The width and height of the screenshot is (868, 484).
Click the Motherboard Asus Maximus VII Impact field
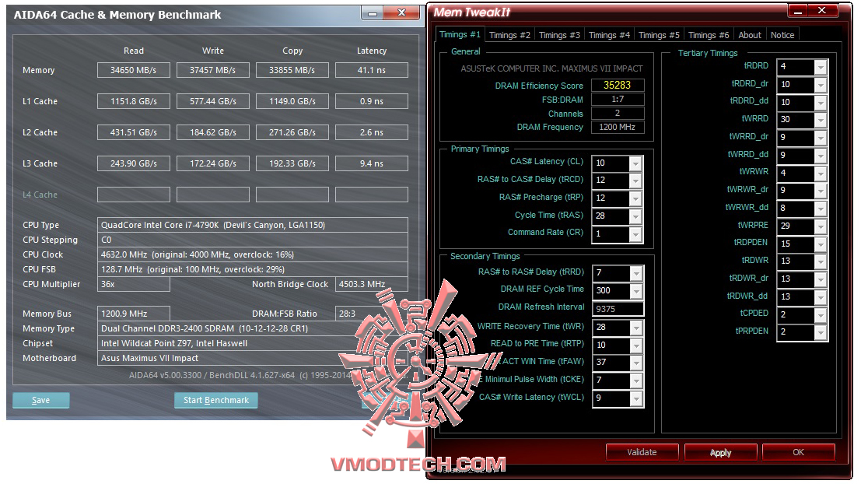coord(253,358)
